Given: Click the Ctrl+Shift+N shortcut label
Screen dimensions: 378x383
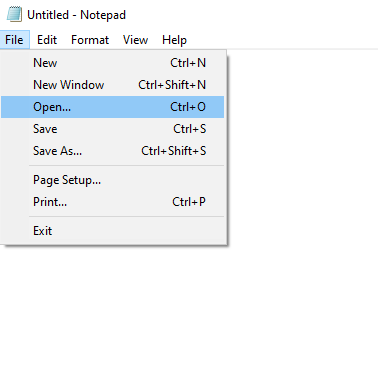Looking at the screenshot, I should (172, 85).
